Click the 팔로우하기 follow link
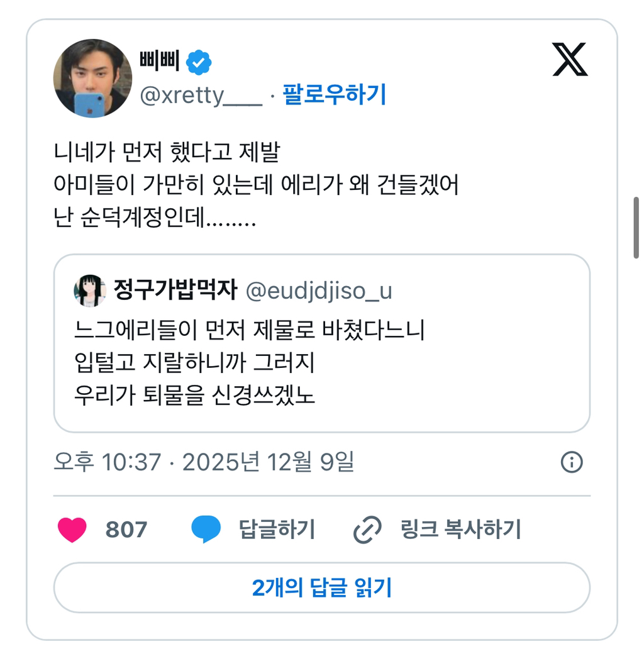644x666 pixels. coord(334,95)
